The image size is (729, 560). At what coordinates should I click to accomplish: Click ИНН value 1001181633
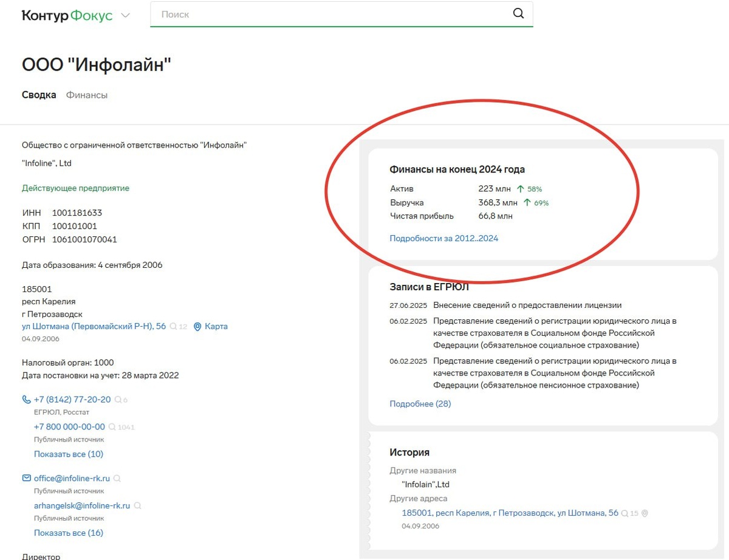[77, 213]
